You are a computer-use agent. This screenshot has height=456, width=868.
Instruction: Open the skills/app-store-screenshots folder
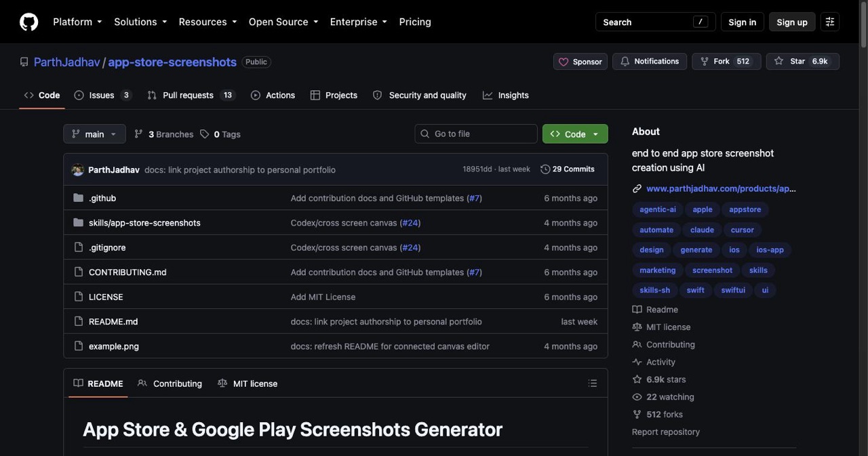[x=144, y=223]
